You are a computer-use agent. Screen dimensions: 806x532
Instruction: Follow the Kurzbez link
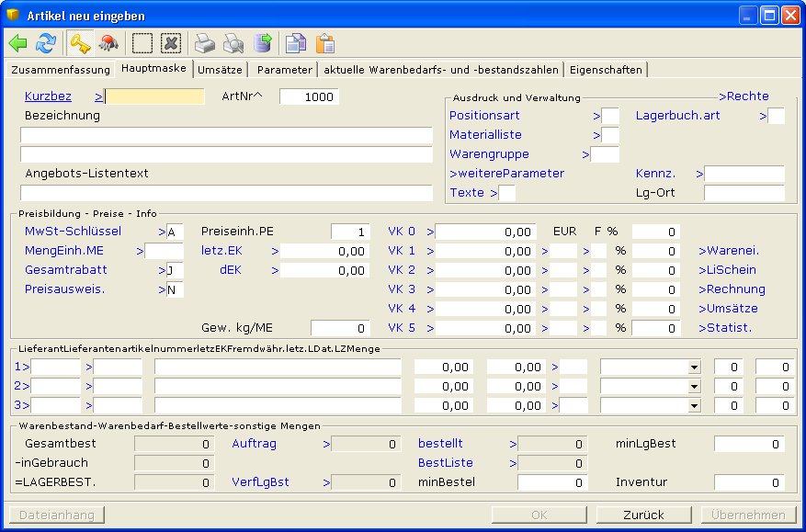point(48,96)
